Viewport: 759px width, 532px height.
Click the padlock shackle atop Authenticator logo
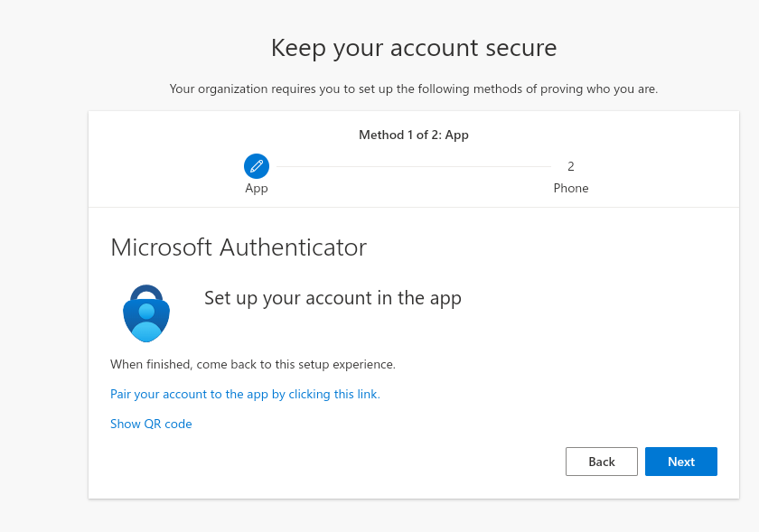(x=146, y=292)
